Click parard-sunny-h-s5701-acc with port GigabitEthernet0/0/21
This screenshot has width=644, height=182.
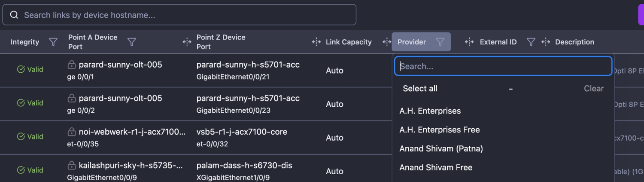(x=248, y=65)
